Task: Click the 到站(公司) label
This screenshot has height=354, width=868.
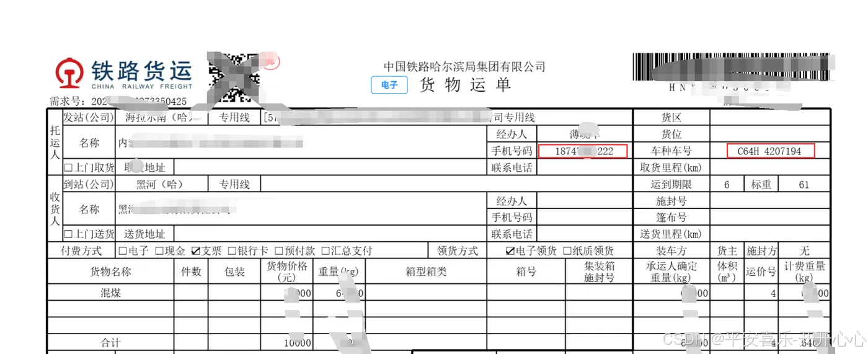Action: (89, 184)
